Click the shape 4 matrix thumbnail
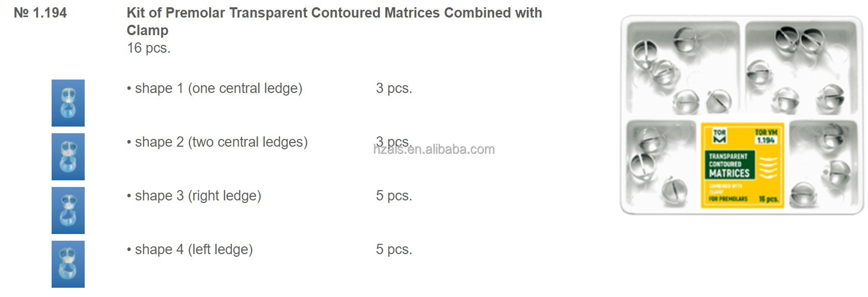Viewport: 868px width, 297px height. [68, 264]
